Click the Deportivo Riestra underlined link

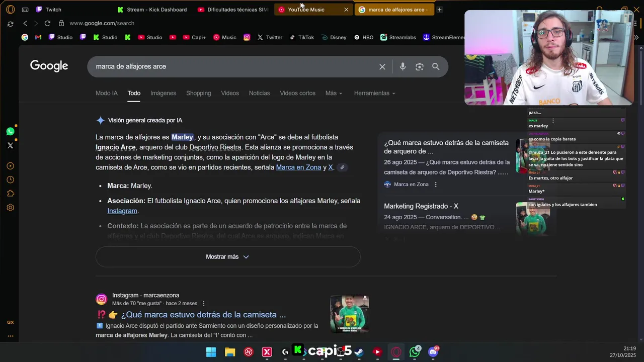click(x=215, y=147)
